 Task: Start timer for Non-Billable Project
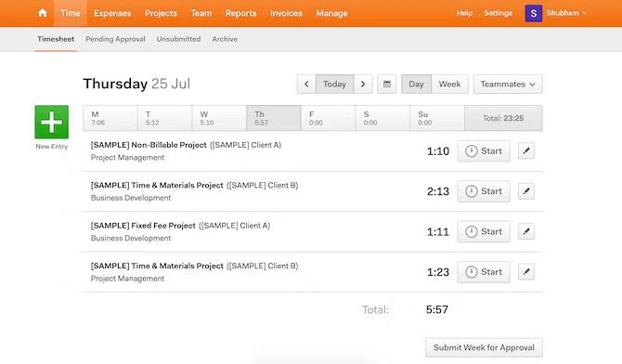tap(484, 150)
